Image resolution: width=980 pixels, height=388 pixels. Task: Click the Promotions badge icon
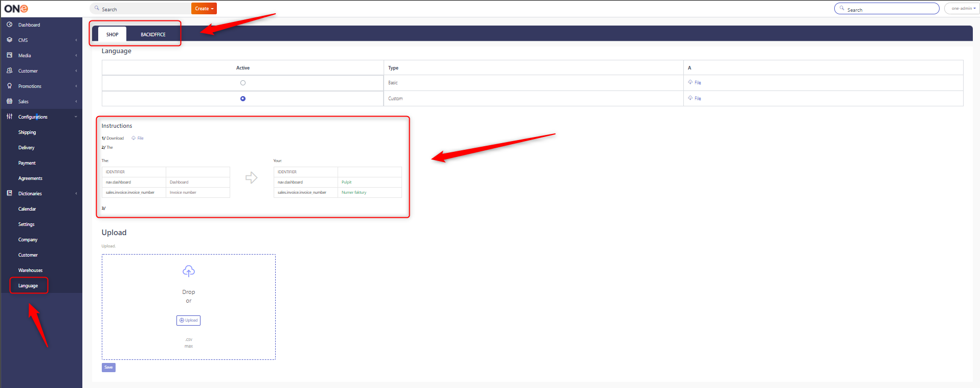pos(9,86)
